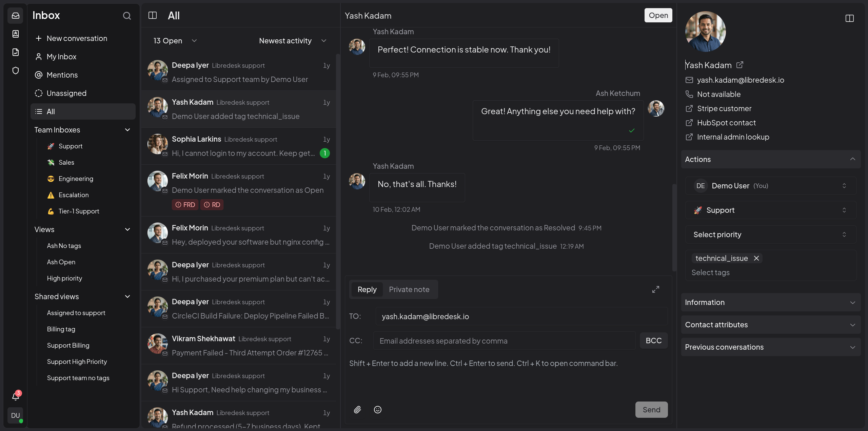Open search in the Inbox panel
The height and width of the screenshot is (431, 868).
pos(127,16)
